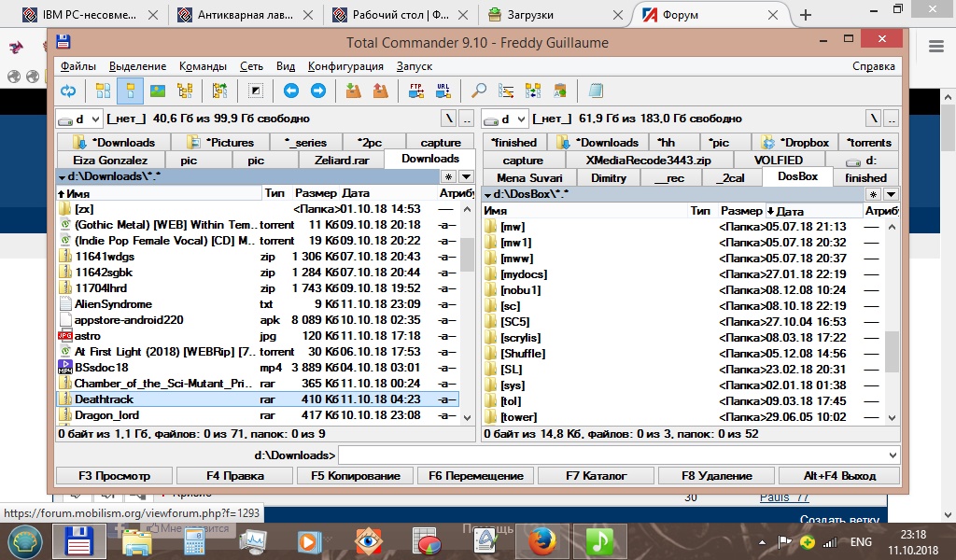Open left panel drive dropdown
This screenshot has height=560, width=956.
coord(78,119)
